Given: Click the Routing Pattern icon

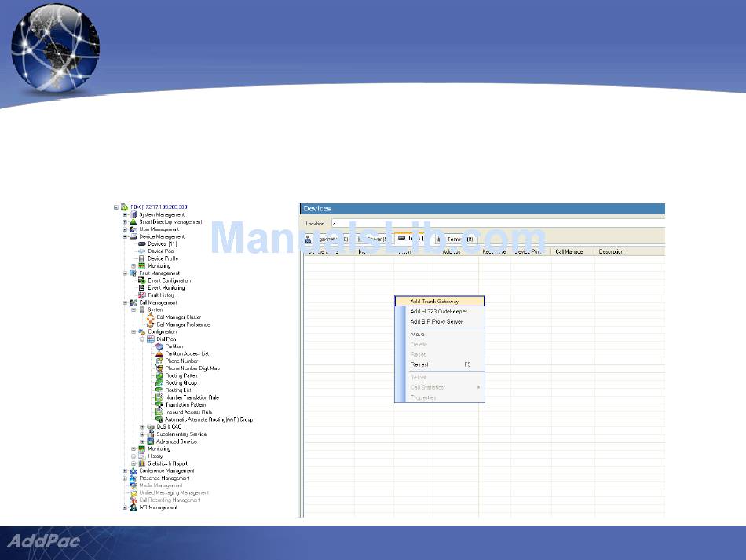Looking at the screenshot, I should coord(159,376).
